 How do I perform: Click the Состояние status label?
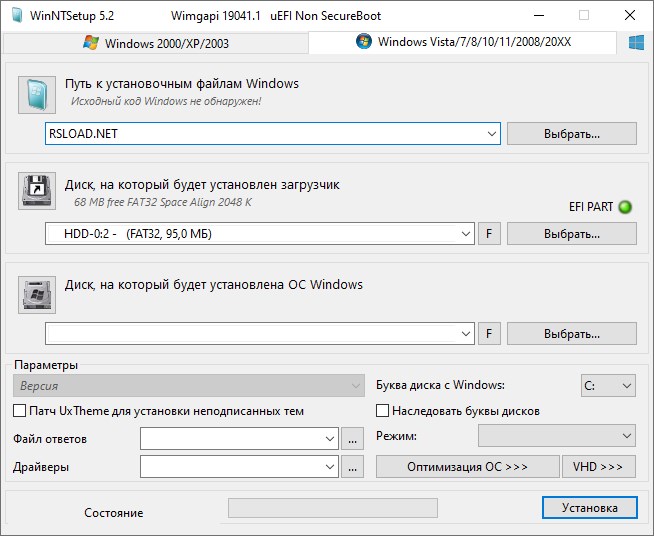pos(113,513)
